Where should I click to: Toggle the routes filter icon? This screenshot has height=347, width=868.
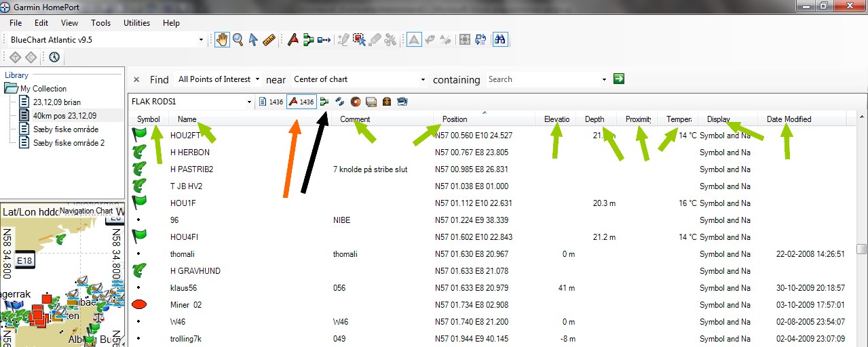(x=324, y=102)
